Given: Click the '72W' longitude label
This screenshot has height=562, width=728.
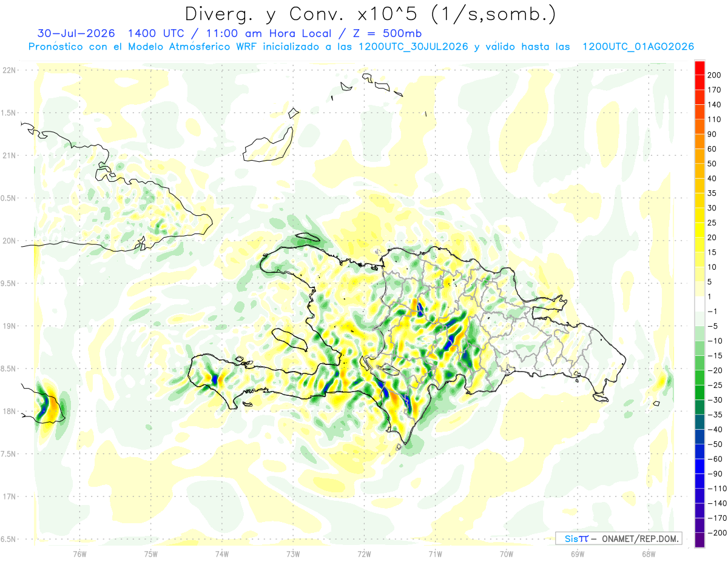Looking at the screenshot, I should pos(364,554).
